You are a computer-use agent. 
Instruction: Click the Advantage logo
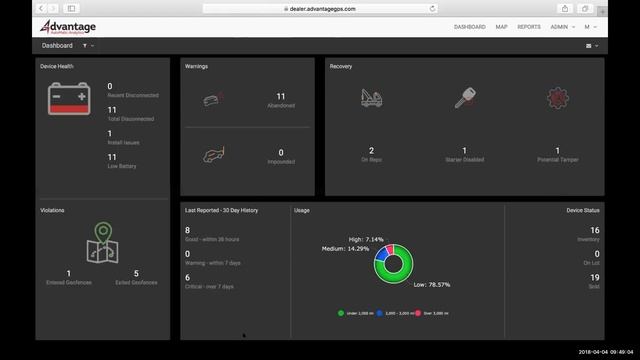pos(68,27)
